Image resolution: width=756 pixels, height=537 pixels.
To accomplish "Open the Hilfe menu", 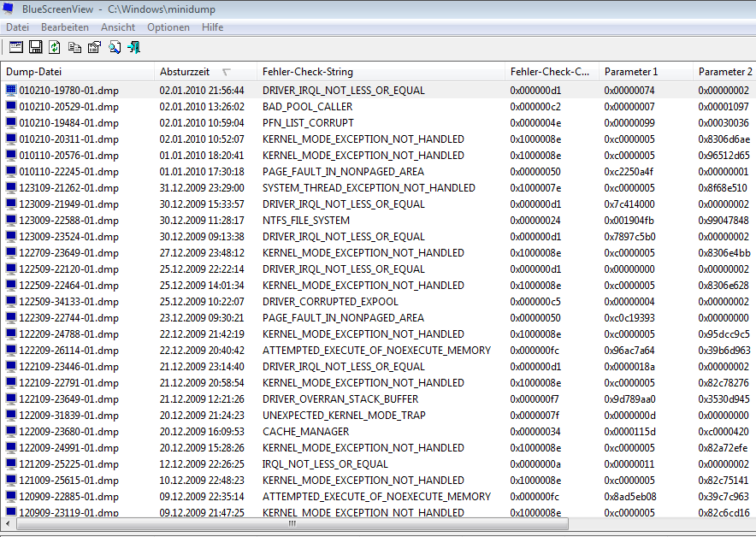I will point(213,27).
